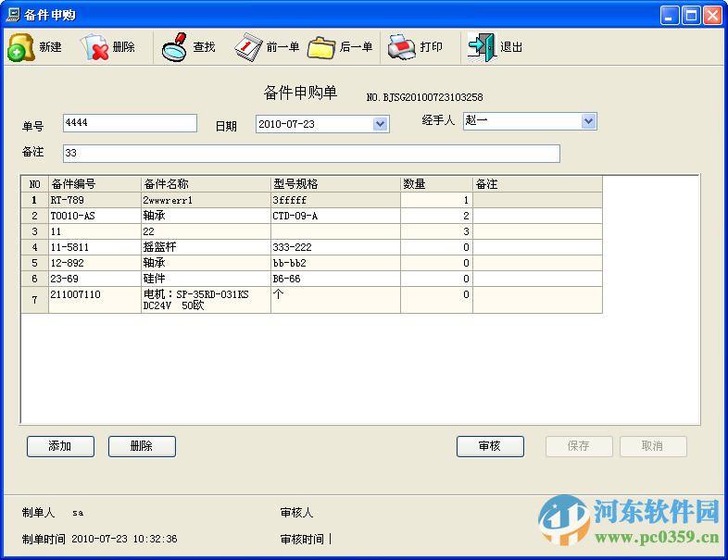
Task: Select quantity cell 3 in row 3
Action: point(436,231)
